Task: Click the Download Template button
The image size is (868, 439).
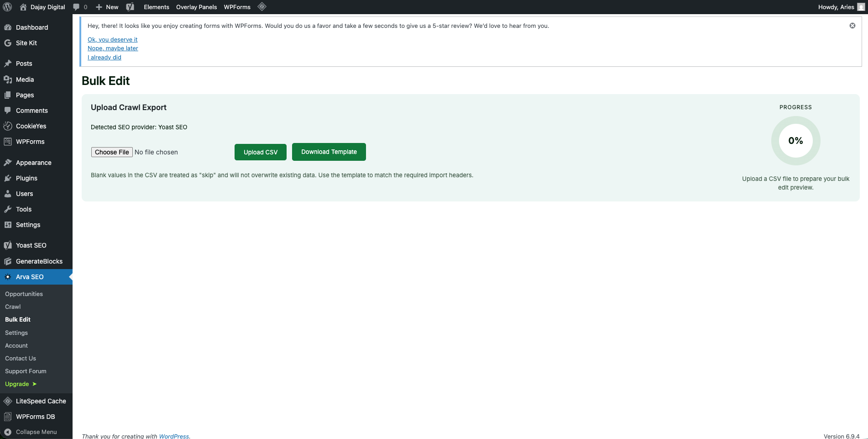Action: (329, 152)
